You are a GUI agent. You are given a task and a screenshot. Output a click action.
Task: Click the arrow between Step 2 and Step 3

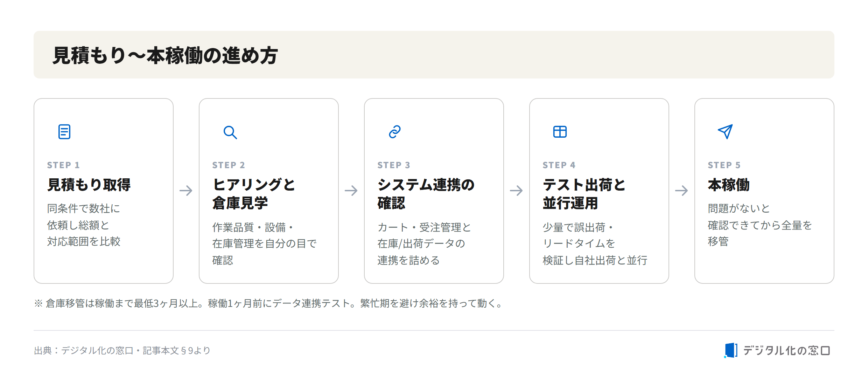click(x=351, y=191)
